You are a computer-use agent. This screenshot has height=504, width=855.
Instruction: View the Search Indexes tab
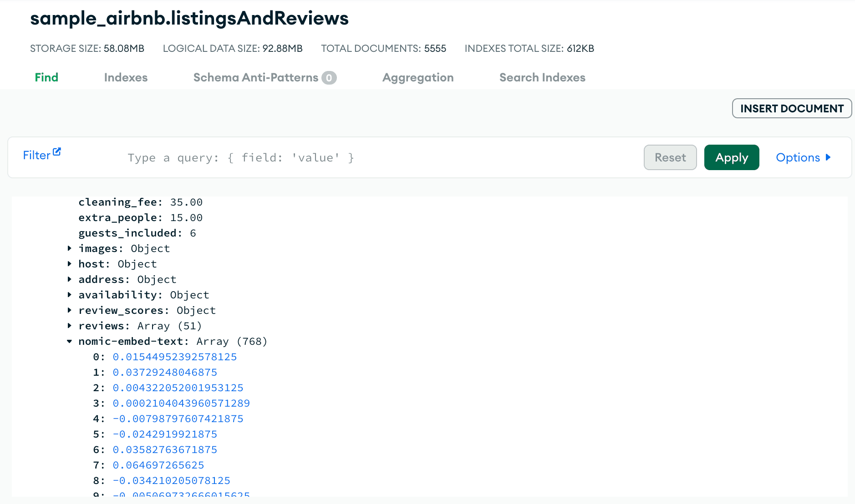point(542,77)
